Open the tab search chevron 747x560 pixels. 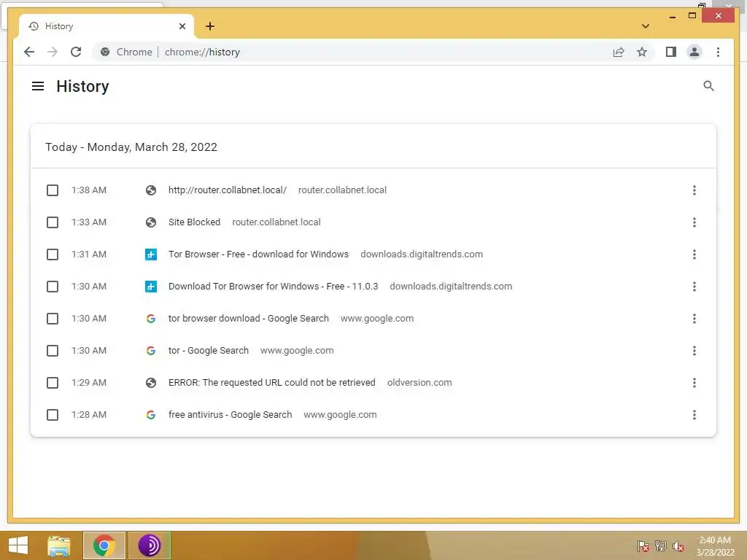click(645, 26)
